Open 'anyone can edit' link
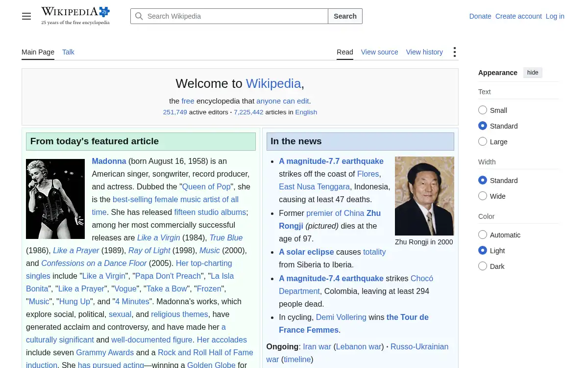The width and height of the screenshot is (588, 368). pyautogui.click(x=283, y=101)
